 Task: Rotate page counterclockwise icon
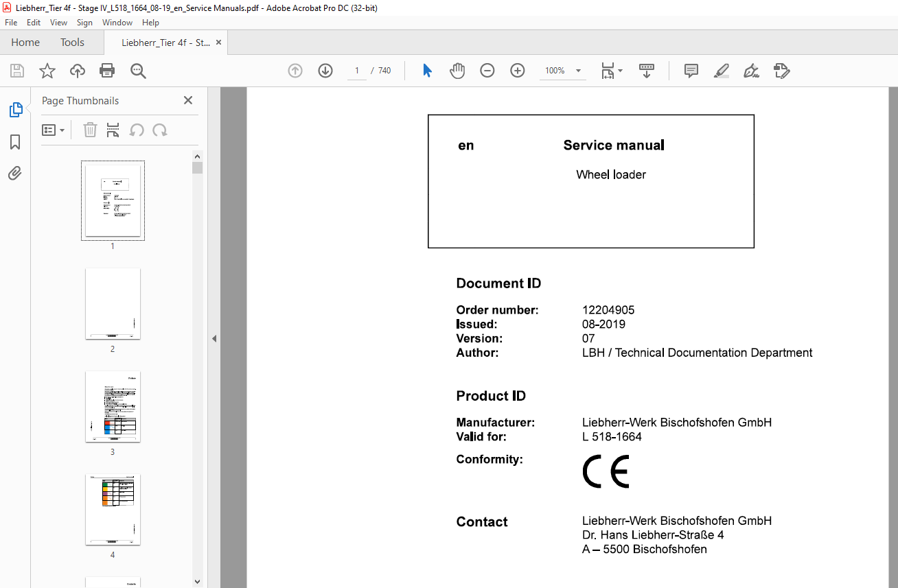[137, 130]
